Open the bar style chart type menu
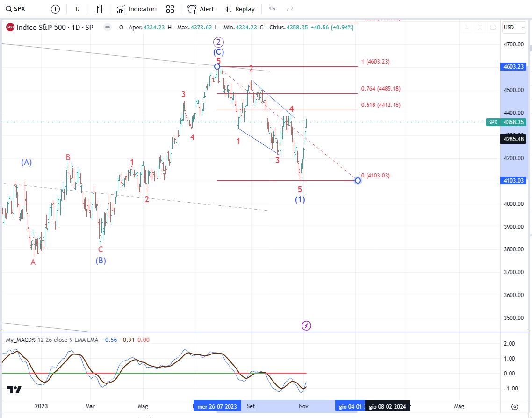Image resolution: width=532 pixels, height=418 pixels. [100, 9]
